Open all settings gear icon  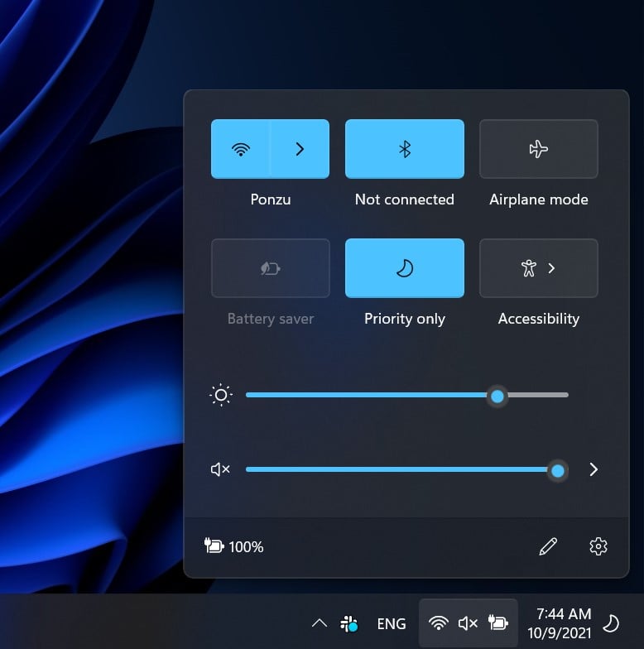[x=598, y=546]
